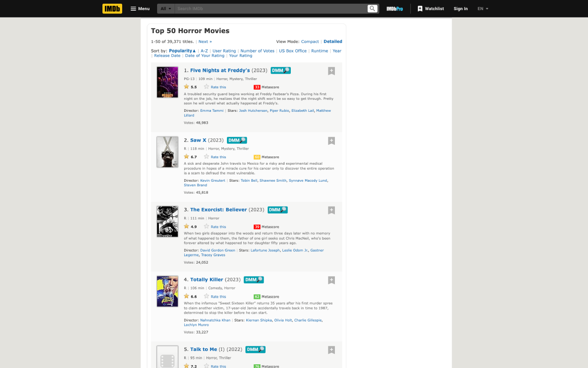The width and height of the screenshot is (588, 368).
Task: Switch to Compact view mode
Action: coord(310,41)
